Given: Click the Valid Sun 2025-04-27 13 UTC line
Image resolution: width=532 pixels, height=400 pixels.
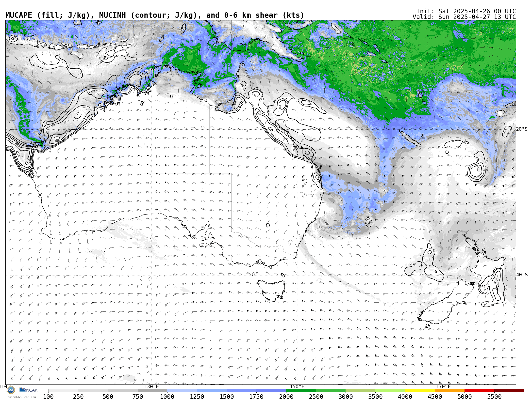Looking at the screenshot, I should coord(464,17).
